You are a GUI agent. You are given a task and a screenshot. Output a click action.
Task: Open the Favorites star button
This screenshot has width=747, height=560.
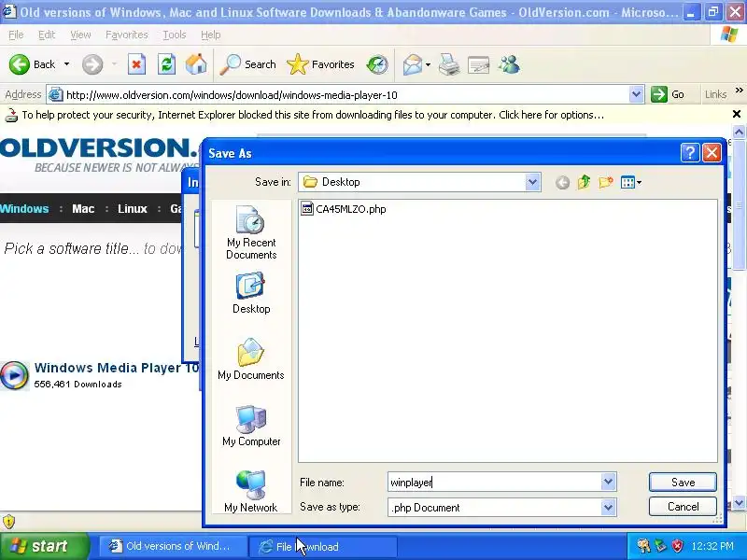pyautogui.click(x=320, y=64)
